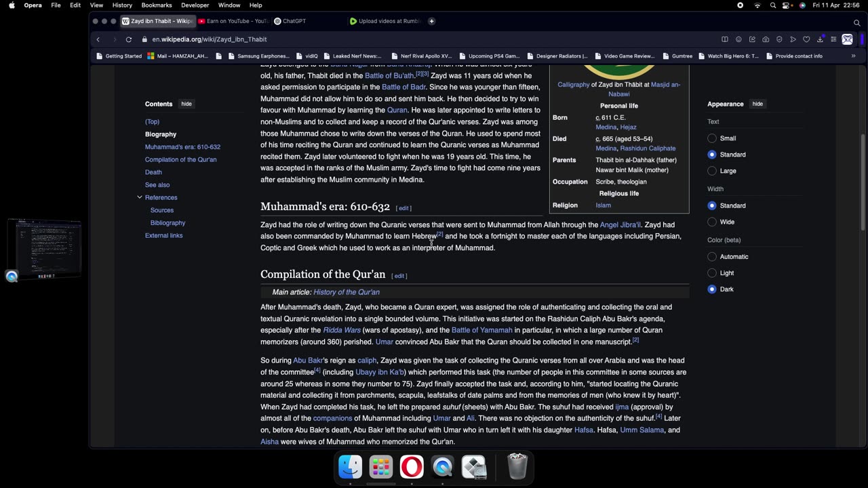Hide the Contents sidebar
Screen dimensions: 868x488
pyautogui.click(x=186, y=104)
